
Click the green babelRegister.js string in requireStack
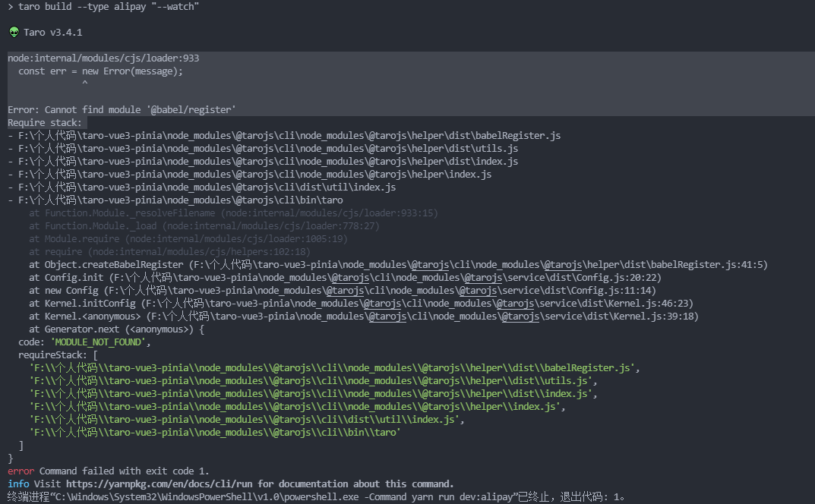point(332,368)
